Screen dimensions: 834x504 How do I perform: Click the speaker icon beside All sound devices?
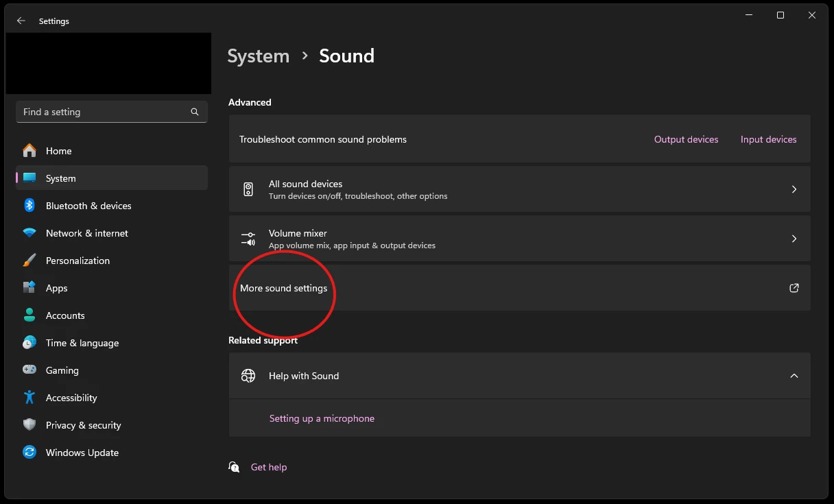coord(248,189)
